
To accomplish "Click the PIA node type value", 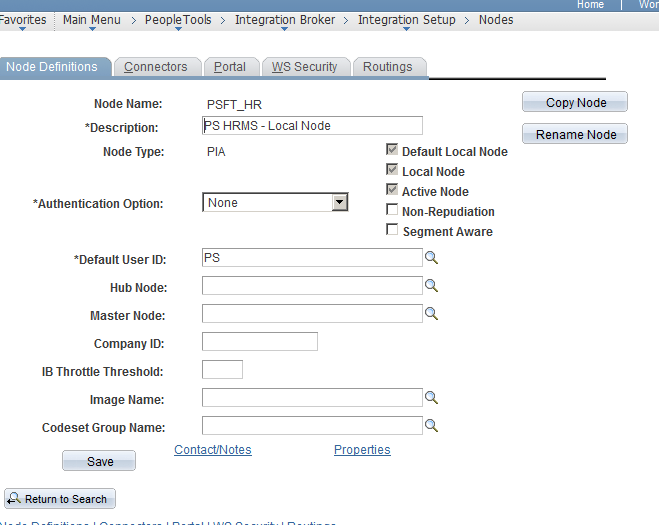I will pyautogui.click(x=216, y=152).
